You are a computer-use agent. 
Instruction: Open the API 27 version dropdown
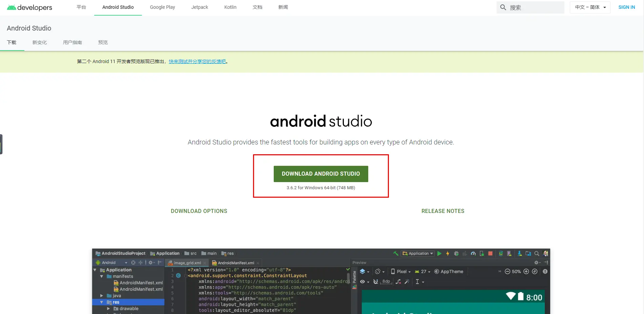[x=422, y=271]
